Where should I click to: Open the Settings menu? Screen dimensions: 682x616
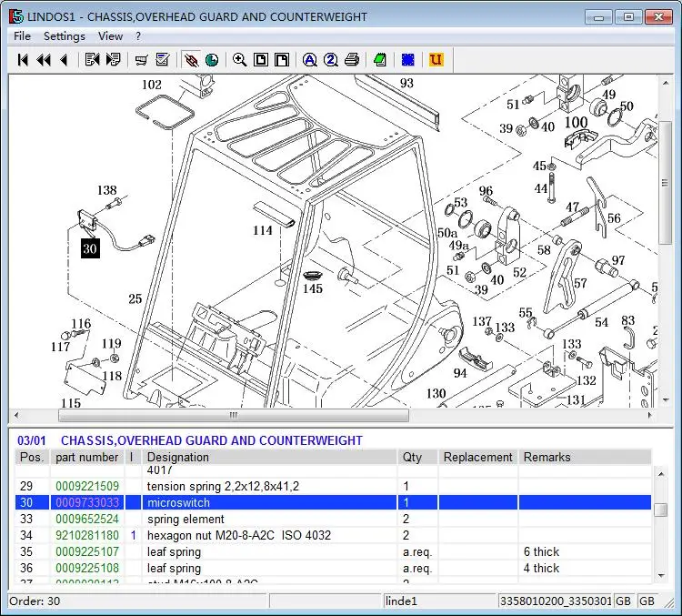pos(64,36)
